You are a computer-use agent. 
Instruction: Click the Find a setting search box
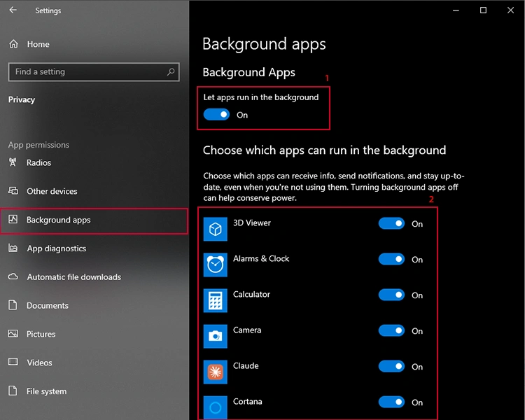pyautogui.click(x=94, y=71)
